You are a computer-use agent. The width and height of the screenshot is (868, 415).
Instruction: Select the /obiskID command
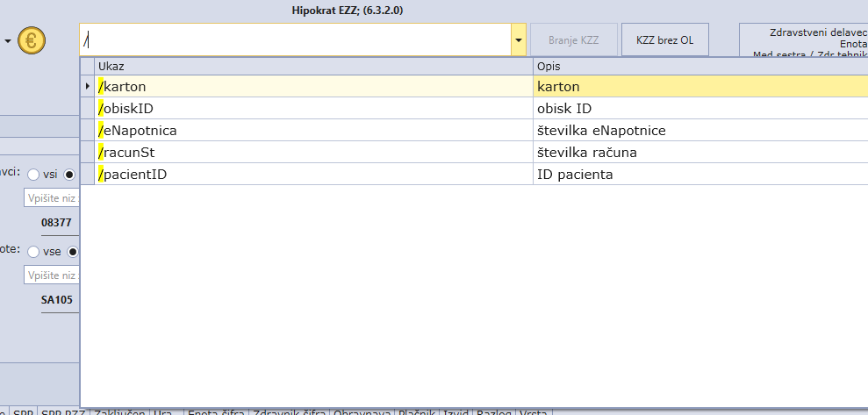[314, 109]
